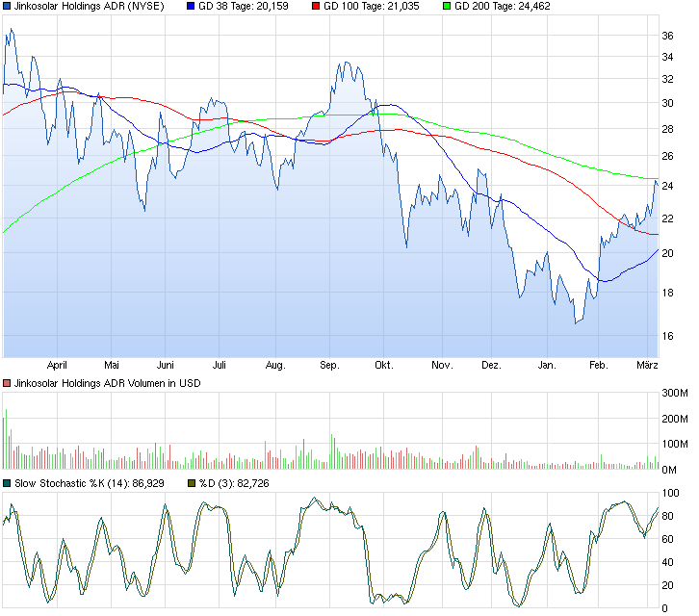Select the 'GD 38 Tage: 20,159' label
This screenshot has height=616, width=699.
click(244, 6)
